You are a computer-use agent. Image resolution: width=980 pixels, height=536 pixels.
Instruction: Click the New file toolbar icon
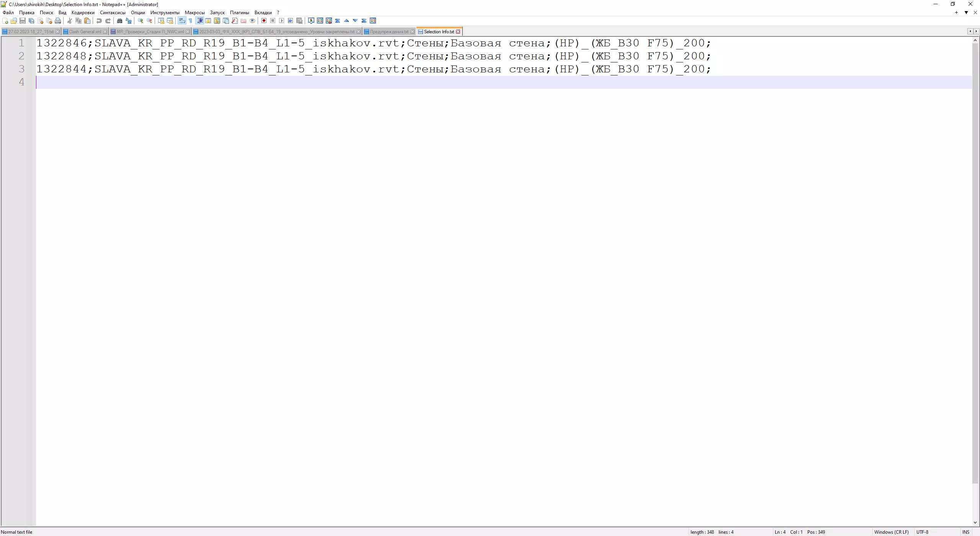(5, 21)
